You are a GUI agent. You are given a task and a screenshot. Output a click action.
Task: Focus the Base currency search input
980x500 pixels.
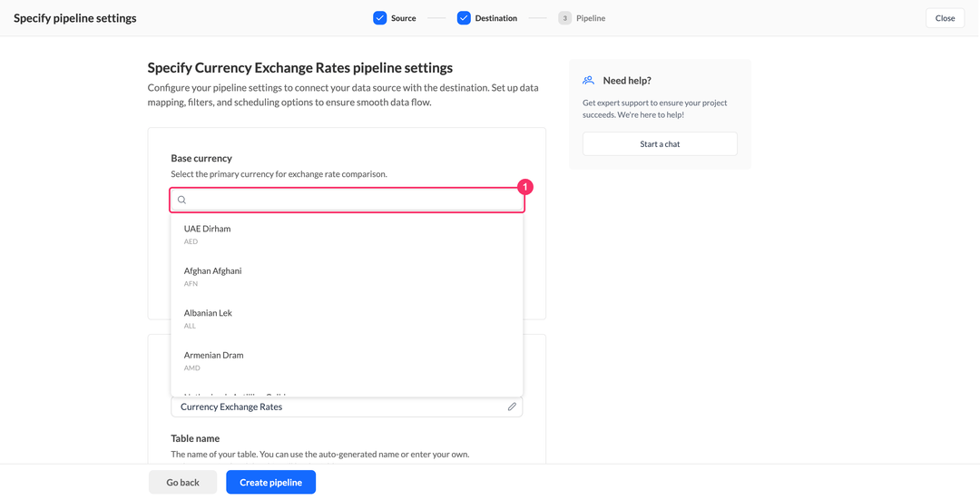347,200
